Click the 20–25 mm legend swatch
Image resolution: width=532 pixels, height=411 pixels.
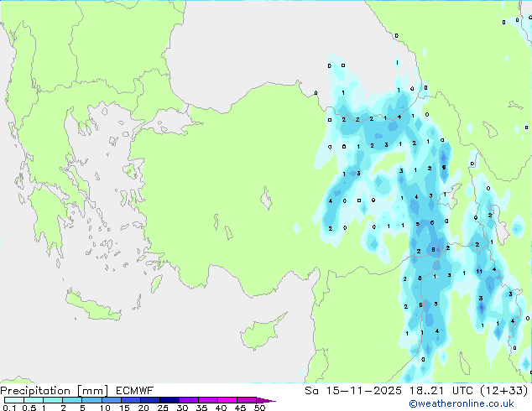pyautogui.click(x=149, y=400)
